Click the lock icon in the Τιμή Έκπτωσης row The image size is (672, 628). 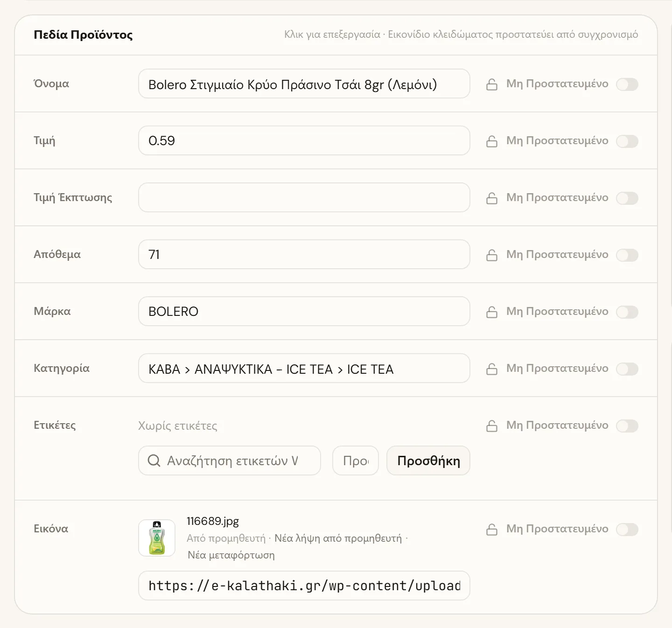492,198
